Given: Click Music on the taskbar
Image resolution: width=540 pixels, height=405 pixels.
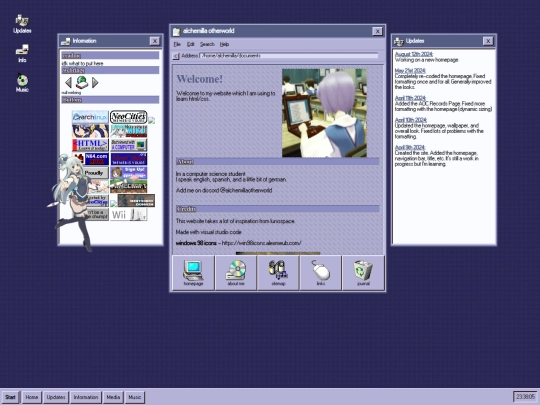Looking at the screenshot, I should 135,397.
